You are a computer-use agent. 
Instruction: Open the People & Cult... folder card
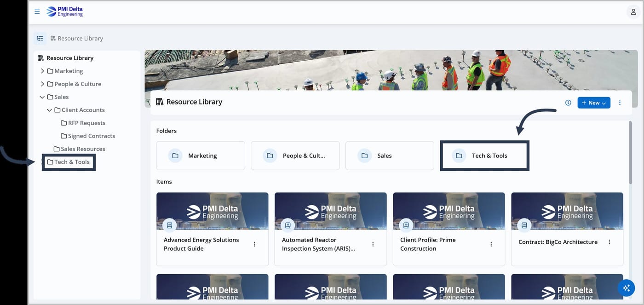(x=295, y=155)
